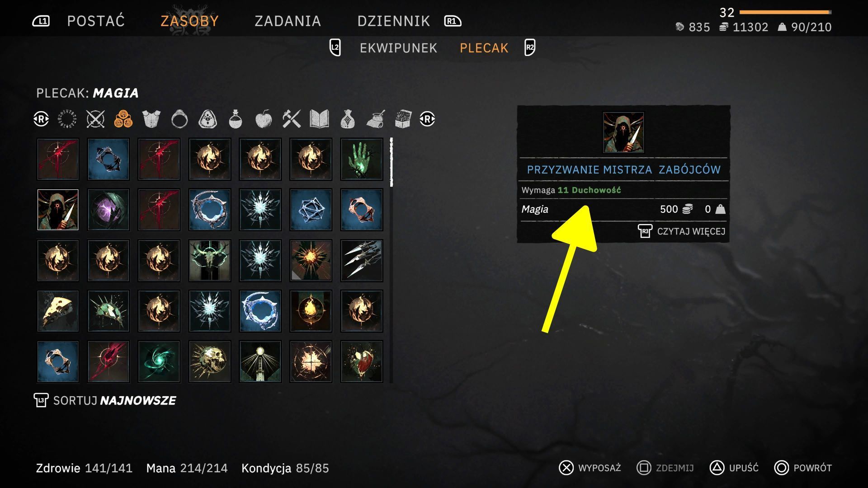Open the crafting tools category icon

pos(292,119)
